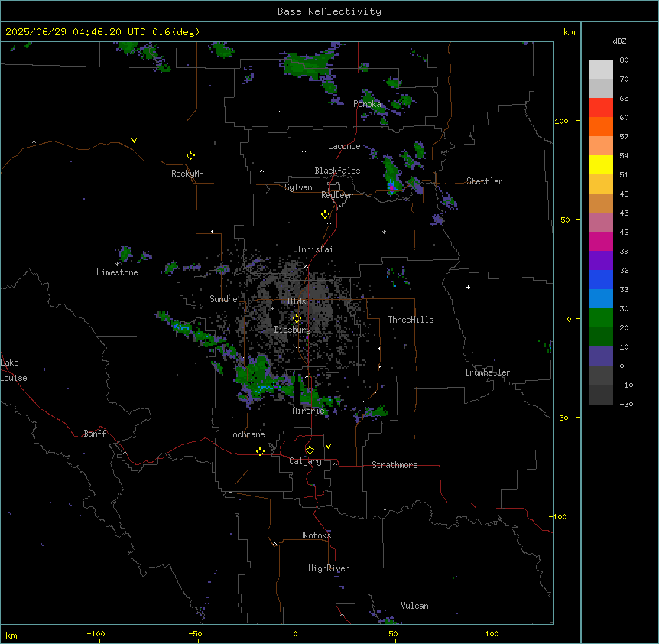Click the asterisk marker above Limestone
659x644 pixels.
pos(118,265)
